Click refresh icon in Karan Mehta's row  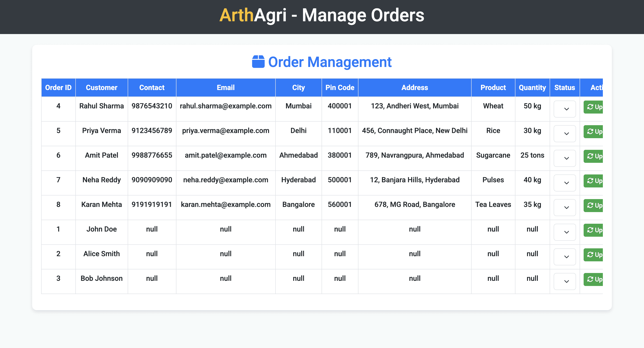(590, 205)
